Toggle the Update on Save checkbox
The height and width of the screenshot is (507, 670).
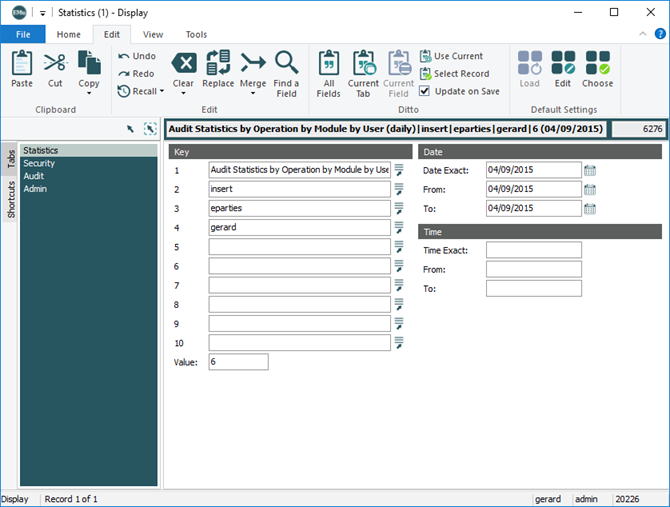point(425,91)
